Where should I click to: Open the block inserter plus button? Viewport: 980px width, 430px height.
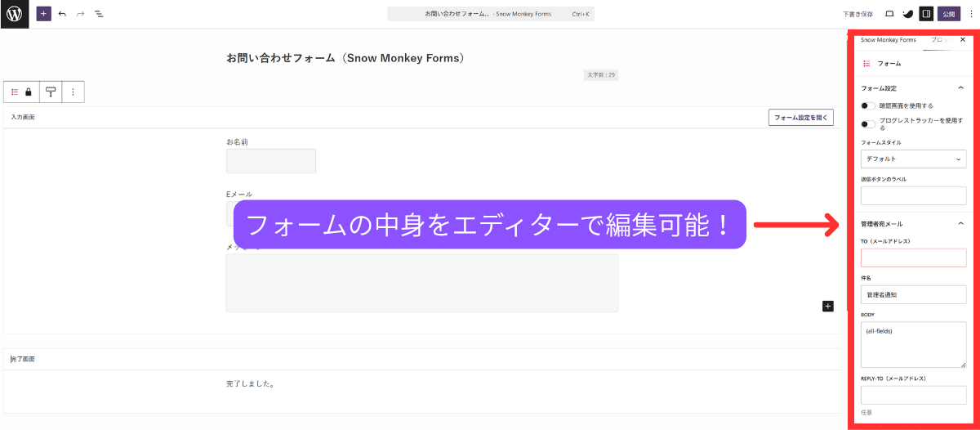[43, 14]
